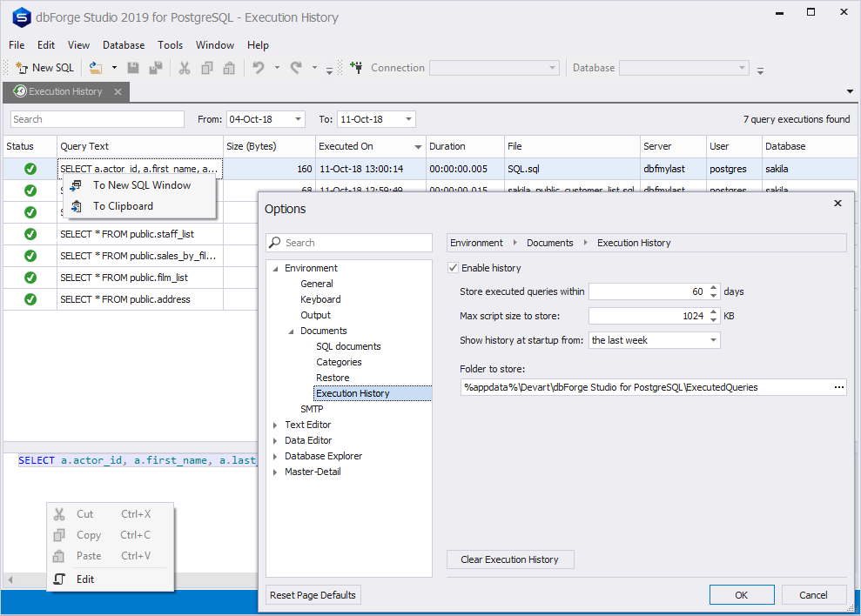Expand the Text Editor tree node
The image size is (861, 616).
(275, 425)
